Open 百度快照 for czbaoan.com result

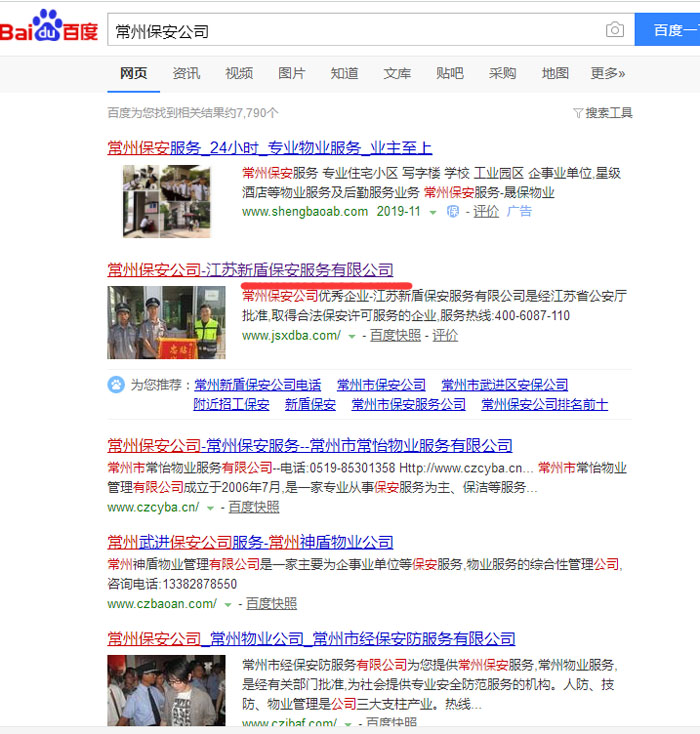[x=272, y=604]
